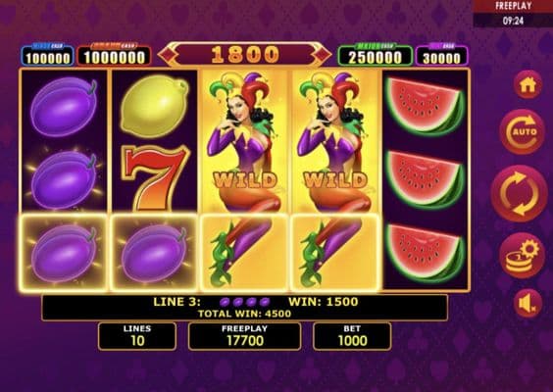This screenshot has width=553, height=392.
Task: Select the WILD joker on third reel
Action: coord(245,179)
